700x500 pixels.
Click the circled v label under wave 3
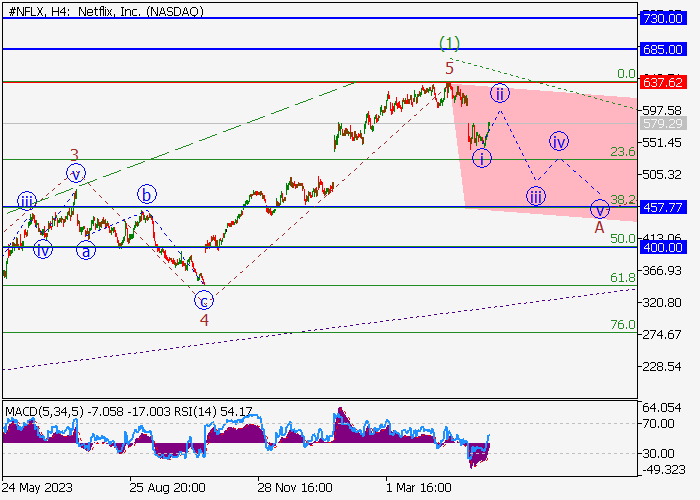click(x=76, y=174)
